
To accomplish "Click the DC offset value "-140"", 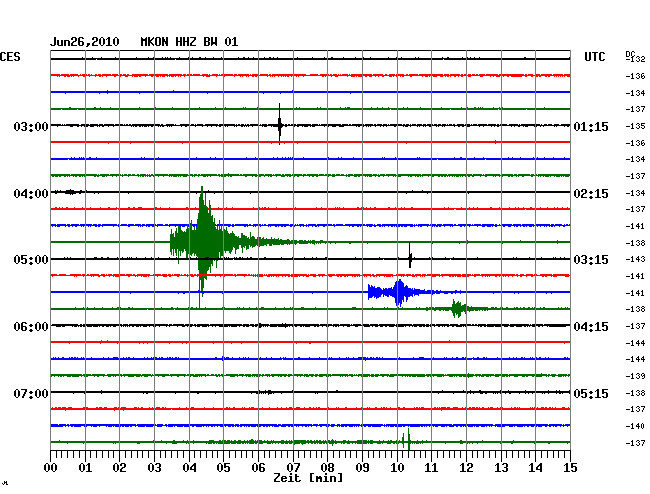I will coord(635,426).
